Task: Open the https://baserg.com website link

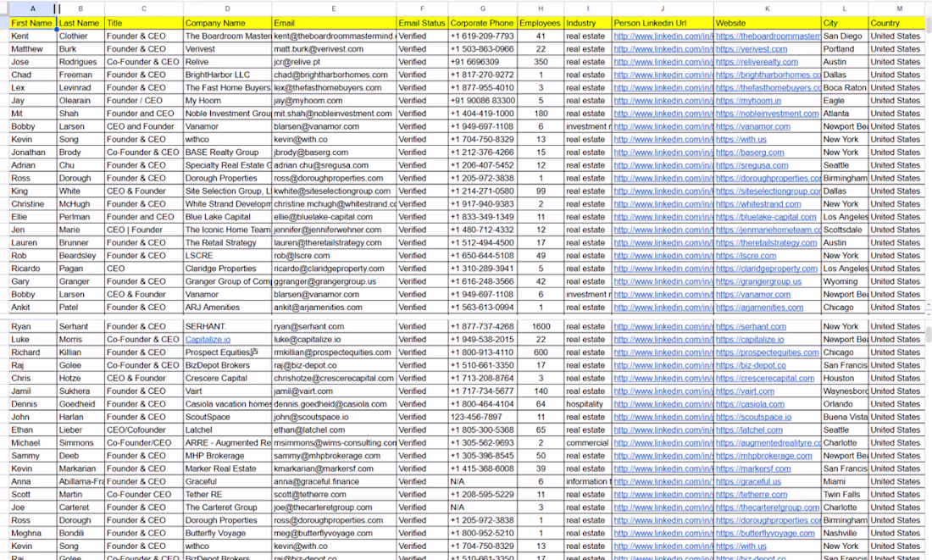Action: point(750,152)
